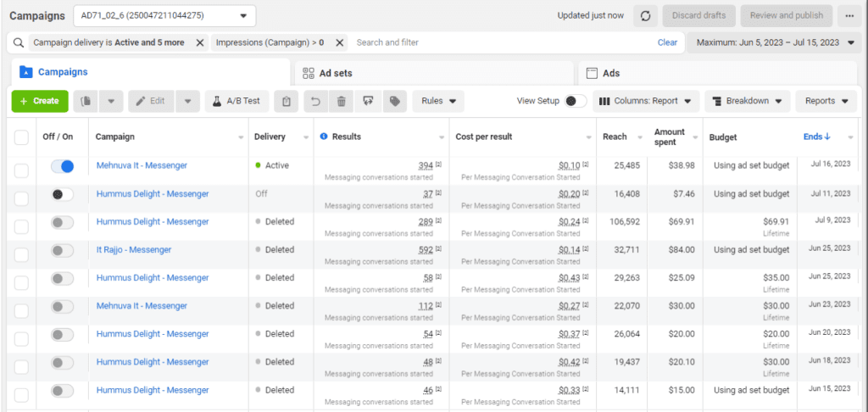Check the box for Mehnuva It ending Jun 23
This screenshot has height=412, width=868.
coord(21,311)
